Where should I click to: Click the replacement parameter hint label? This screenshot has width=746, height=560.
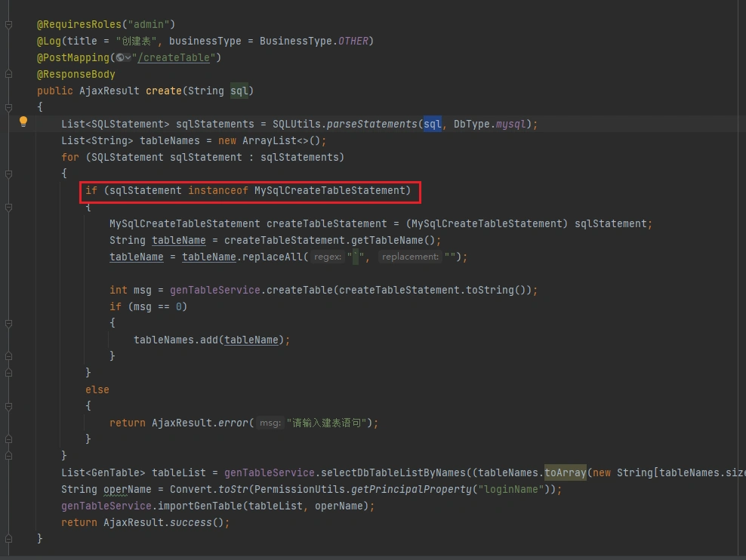pyautogui.click(x=409, y=257)
